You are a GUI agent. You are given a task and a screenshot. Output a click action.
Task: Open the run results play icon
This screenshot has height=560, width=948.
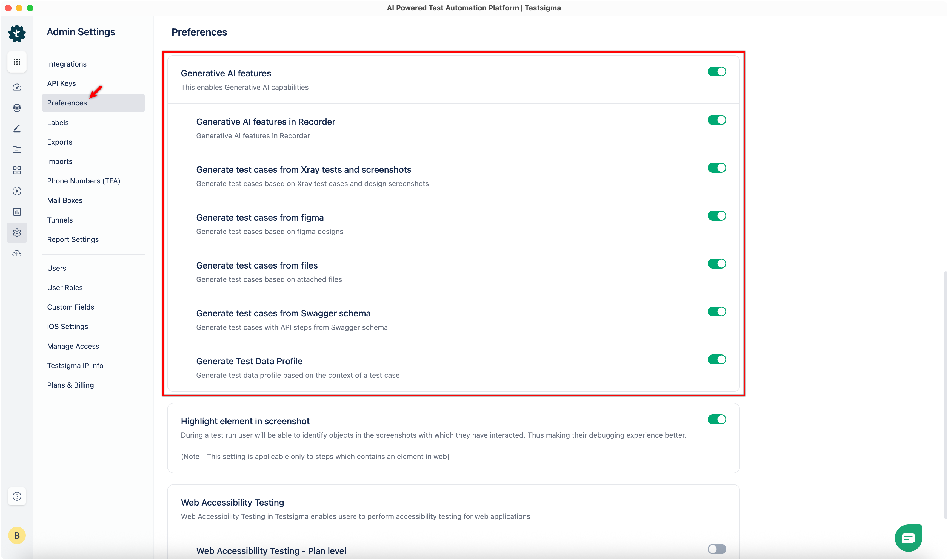click(17, 191)
